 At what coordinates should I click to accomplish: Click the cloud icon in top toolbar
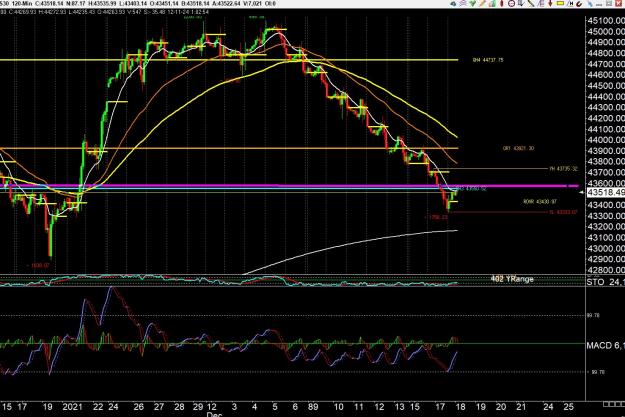(x=453, y=4)
